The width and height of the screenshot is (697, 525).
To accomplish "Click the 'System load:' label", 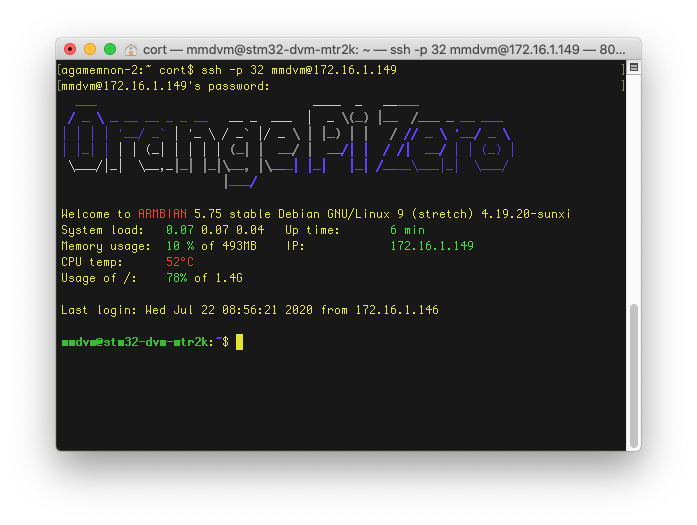I will [103, 230].
